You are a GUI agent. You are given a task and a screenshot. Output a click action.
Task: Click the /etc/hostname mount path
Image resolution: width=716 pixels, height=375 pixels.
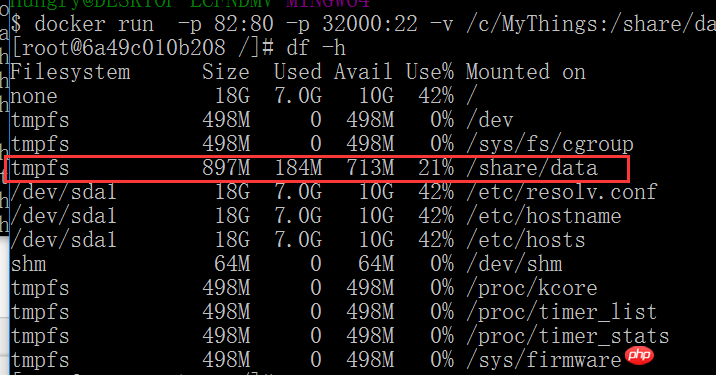544,216
